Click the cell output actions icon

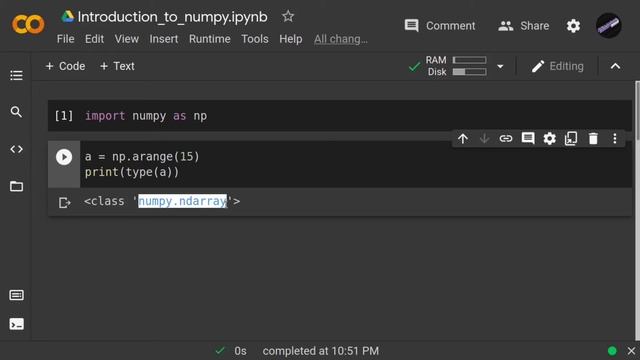64,202
